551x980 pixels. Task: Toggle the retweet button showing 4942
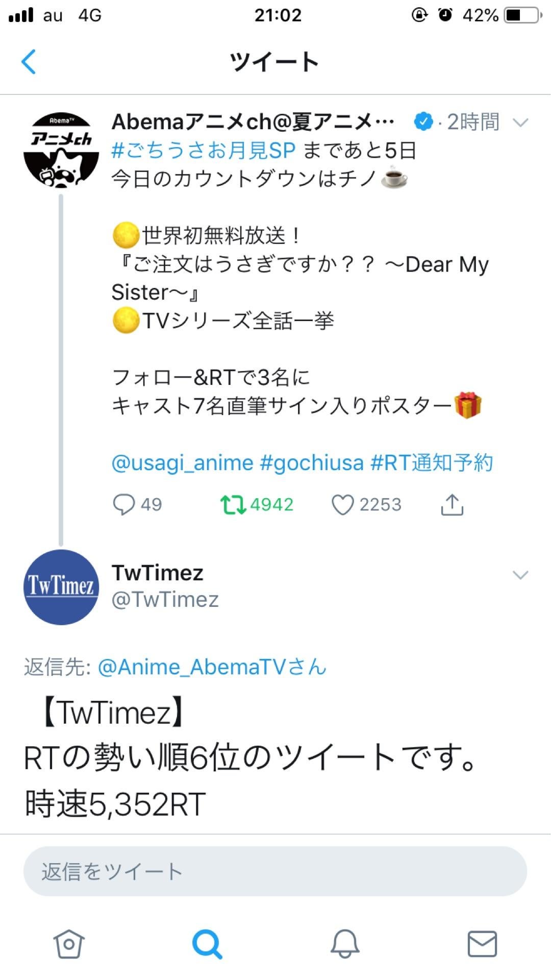pyautogui.click(x=233, y=505)
